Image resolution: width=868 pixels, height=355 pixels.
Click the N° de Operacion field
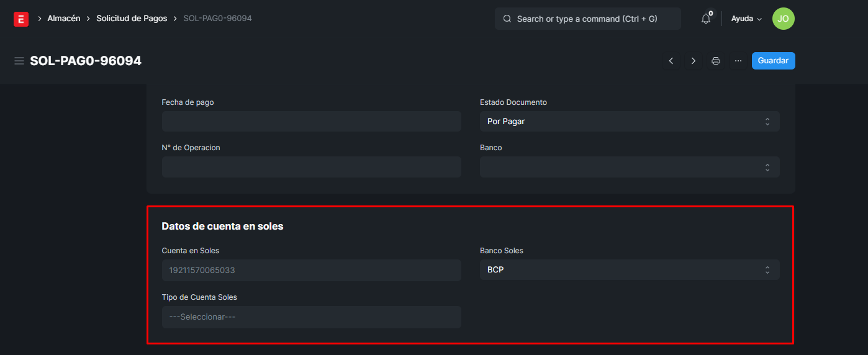click(311, 167)
